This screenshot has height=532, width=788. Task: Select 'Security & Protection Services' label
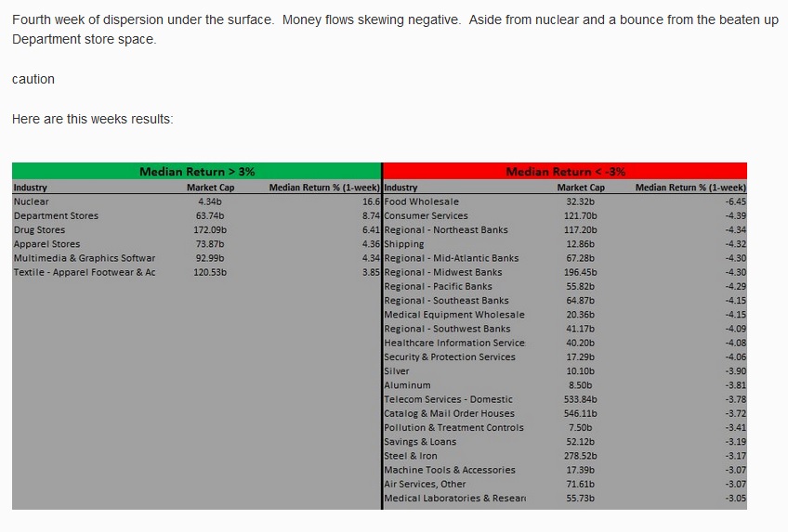coord(450,357)
